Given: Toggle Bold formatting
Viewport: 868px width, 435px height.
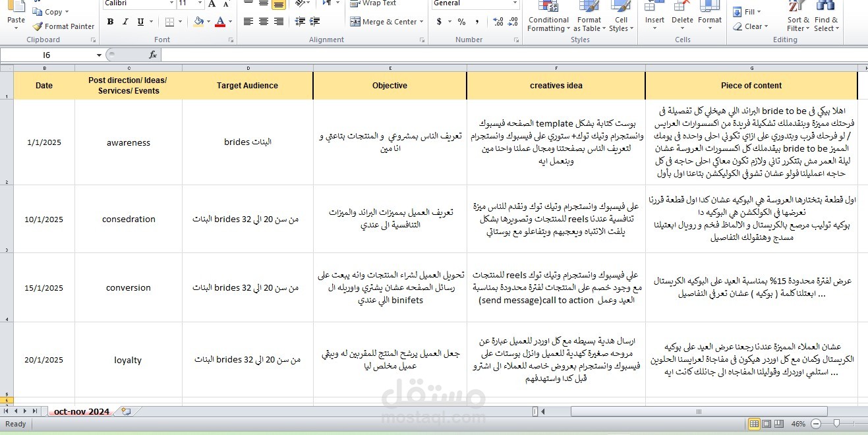Looking at the screenshot, I should [109, 22].
